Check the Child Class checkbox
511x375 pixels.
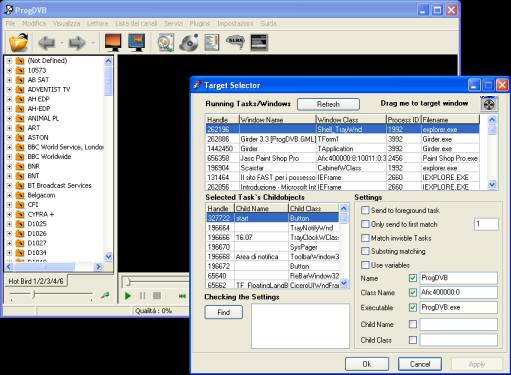413,340
